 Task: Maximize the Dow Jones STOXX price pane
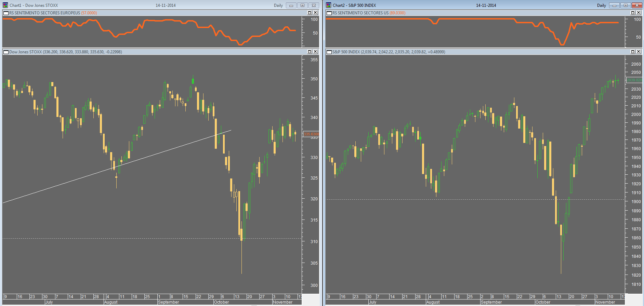pyautogui.click(x=310, y=52)
